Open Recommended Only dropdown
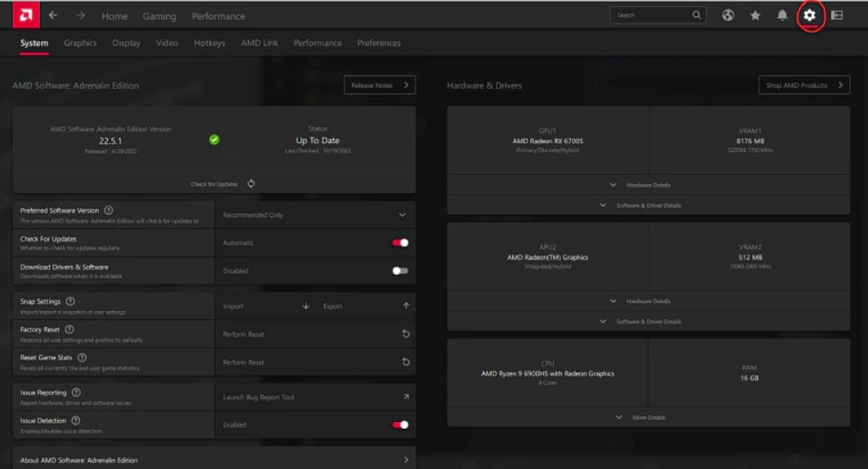Screen dimensions: 868x469 coord(314,215)
